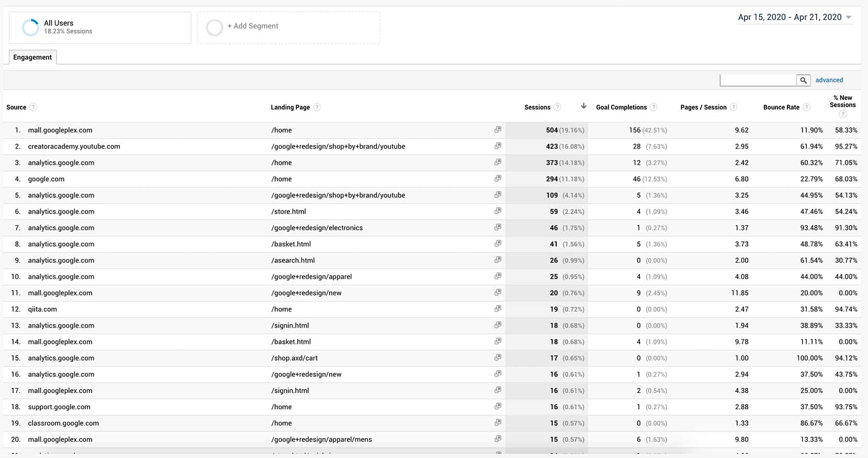
Task: Select /google+redesign/electronics landing page text
Action: 317,228
